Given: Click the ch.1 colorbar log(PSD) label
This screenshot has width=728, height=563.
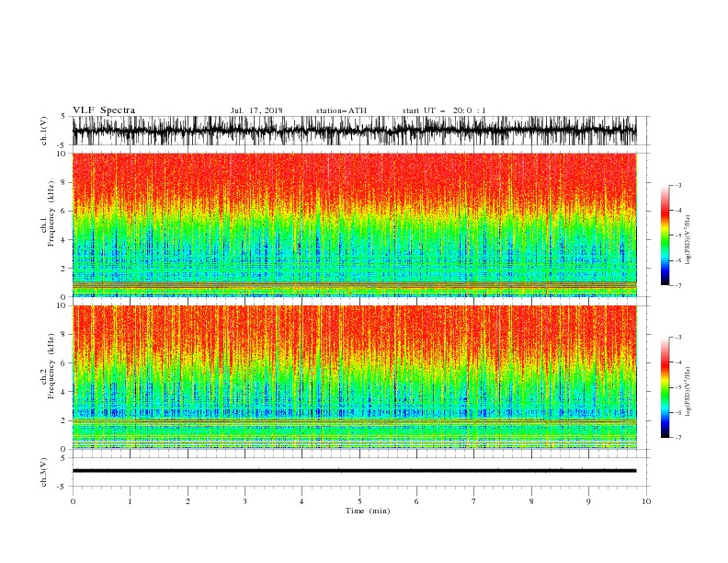Looking at the screenshot, I should coord(688,240).
